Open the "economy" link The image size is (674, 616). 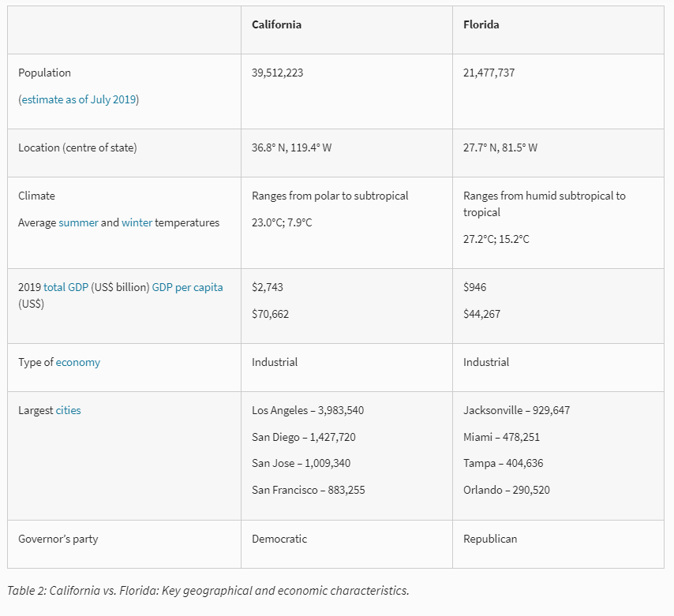[x=78, y=362]
